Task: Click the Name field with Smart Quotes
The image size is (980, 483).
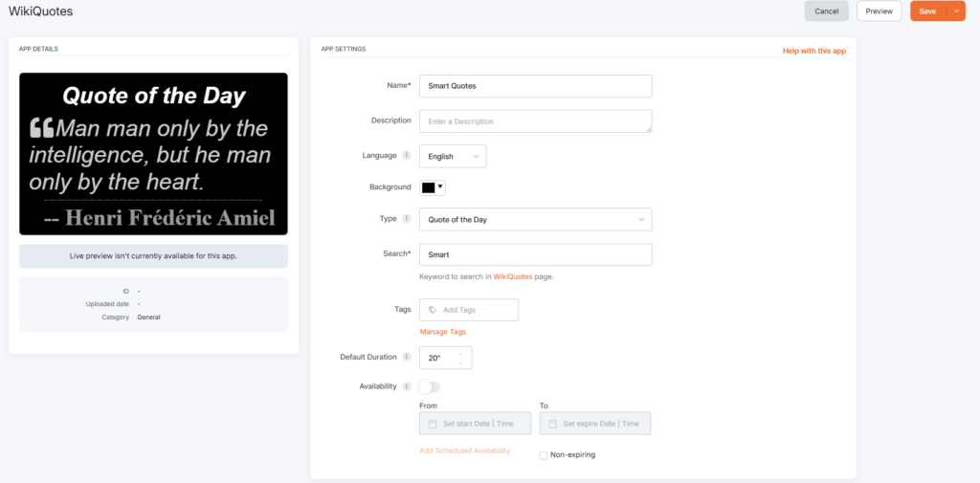Action: [x=536, y=86]
